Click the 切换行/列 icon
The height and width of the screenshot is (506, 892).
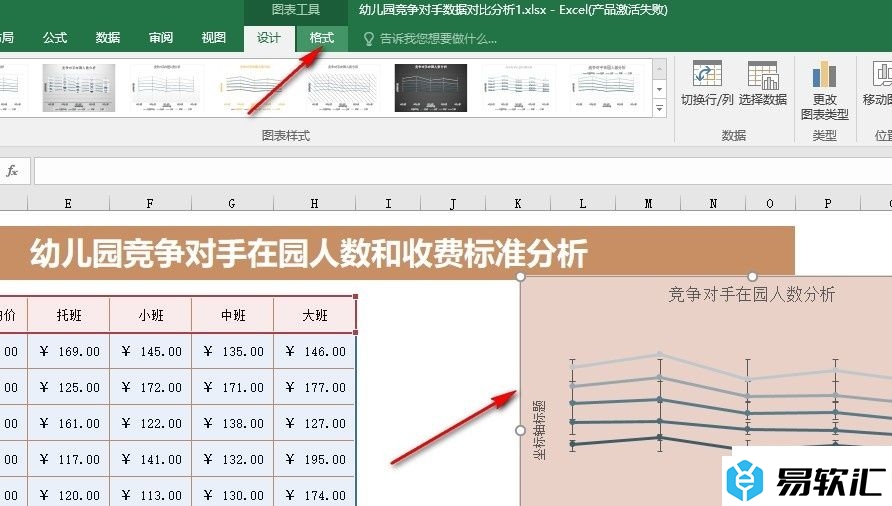pos(707,74)
